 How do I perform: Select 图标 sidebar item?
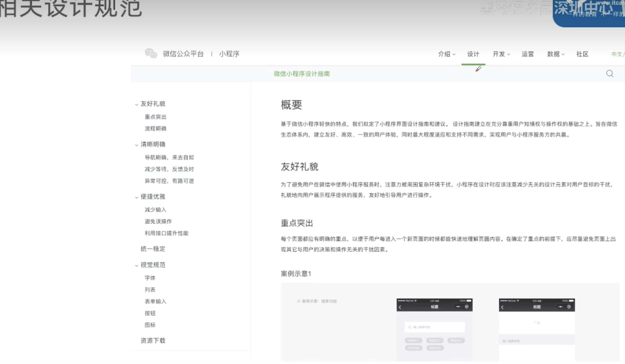click(150, 325)
